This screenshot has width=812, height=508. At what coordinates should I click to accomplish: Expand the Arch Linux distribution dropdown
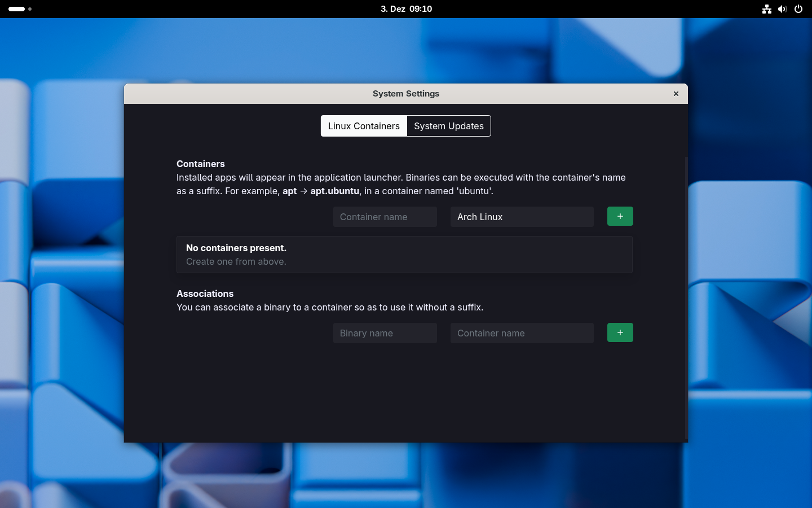coord(522,217)
